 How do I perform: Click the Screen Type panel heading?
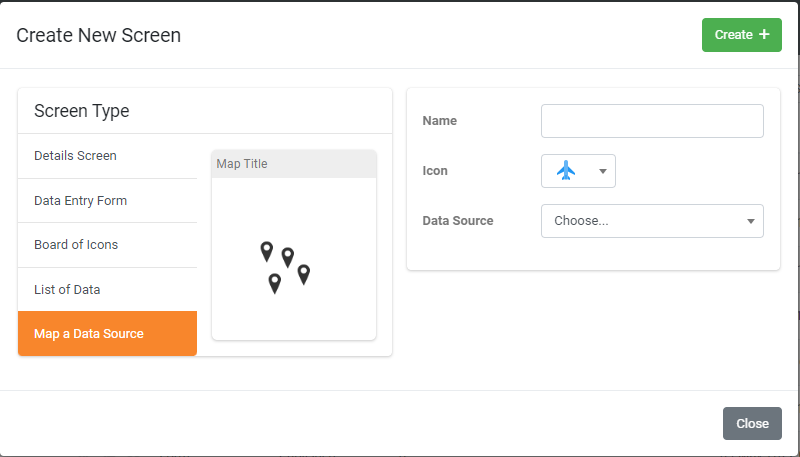point(82,111)
